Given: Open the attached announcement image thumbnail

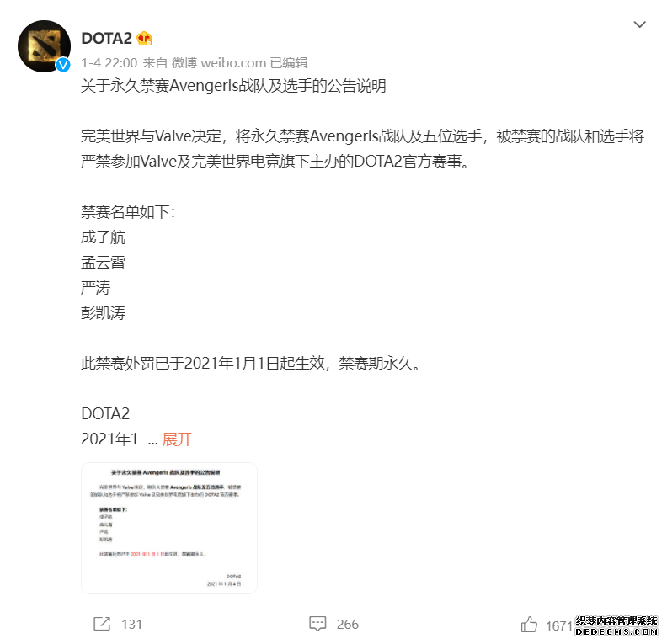Looking at the screenshot, I should click(x=169, y=528).
